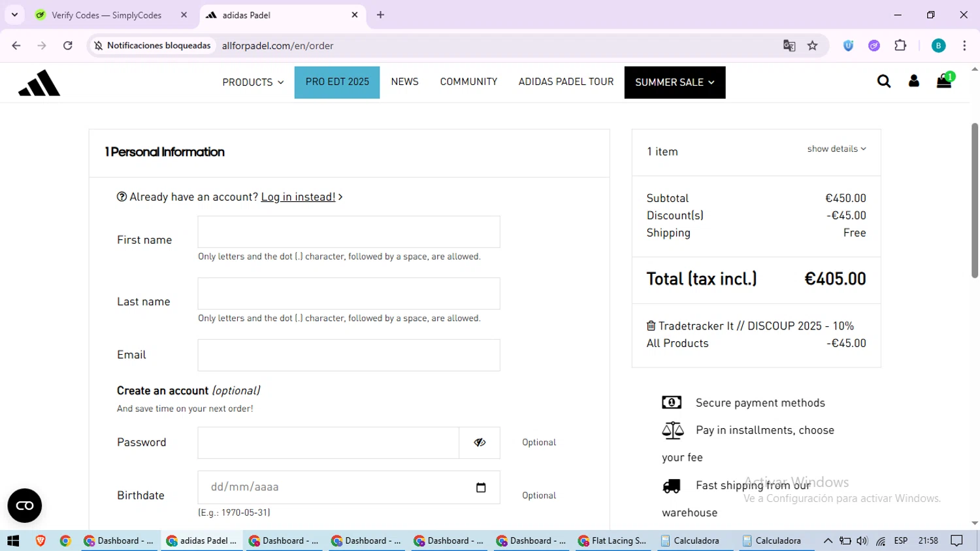Viewport: 980px width, 551px height.
Task: Close the Verify Codes SimplyCodes tab
Action: point(184,15)
